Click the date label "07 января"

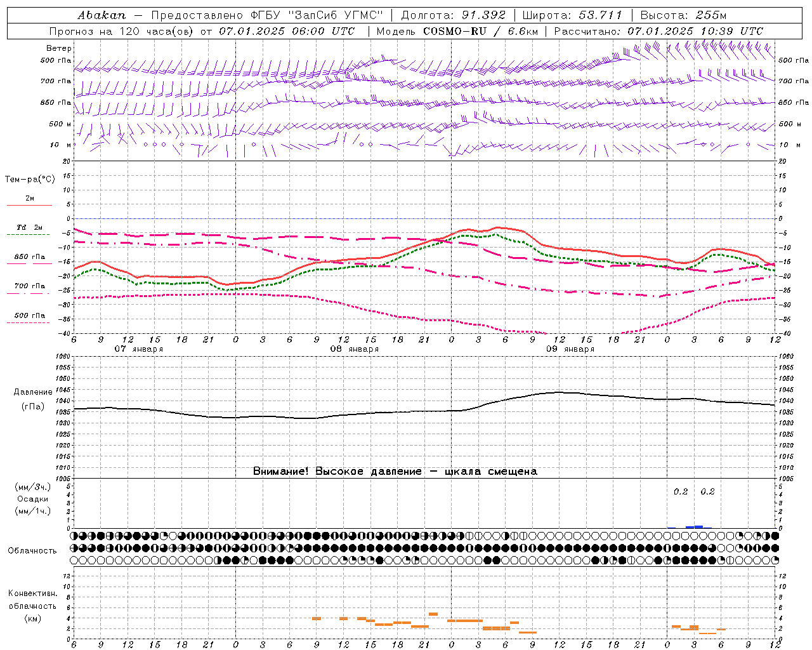(x=138, y=349)
